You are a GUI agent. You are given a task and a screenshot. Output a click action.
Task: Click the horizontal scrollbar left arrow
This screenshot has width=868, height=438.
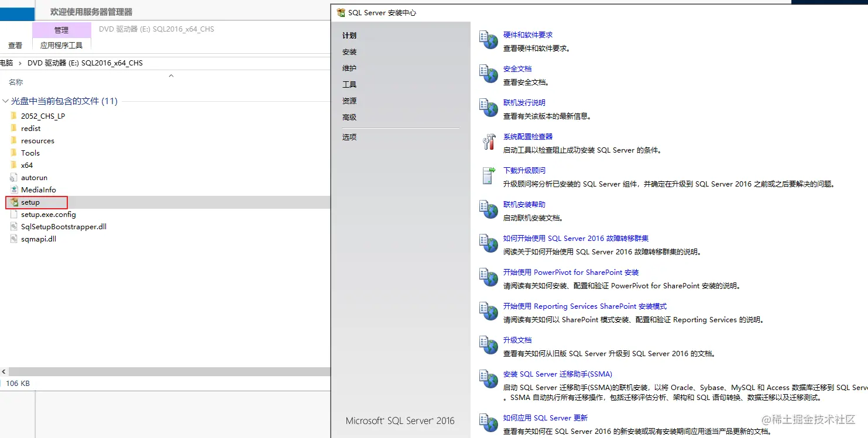[x=4, y=372]
